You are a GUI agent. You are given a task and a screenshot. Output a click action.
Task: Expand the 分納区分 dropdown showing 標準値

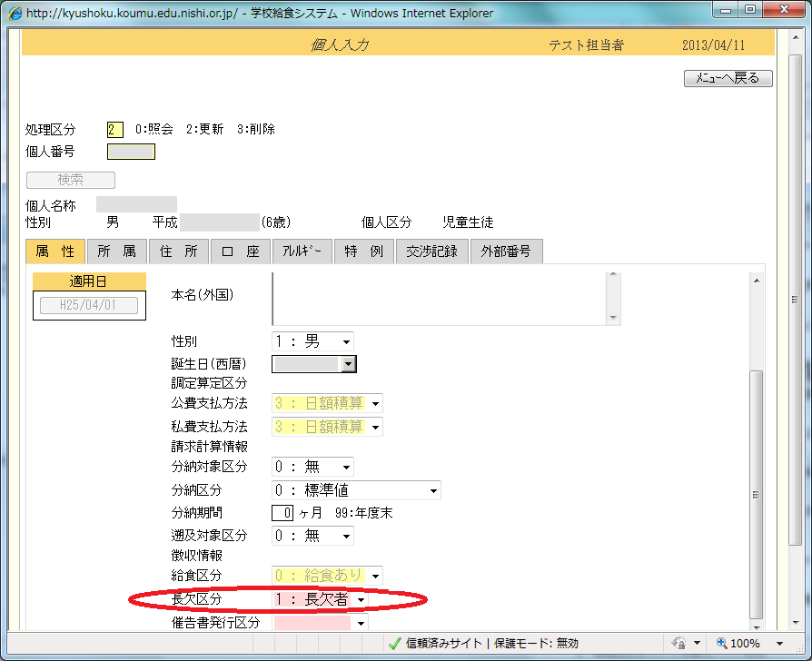tap(432, 491)
